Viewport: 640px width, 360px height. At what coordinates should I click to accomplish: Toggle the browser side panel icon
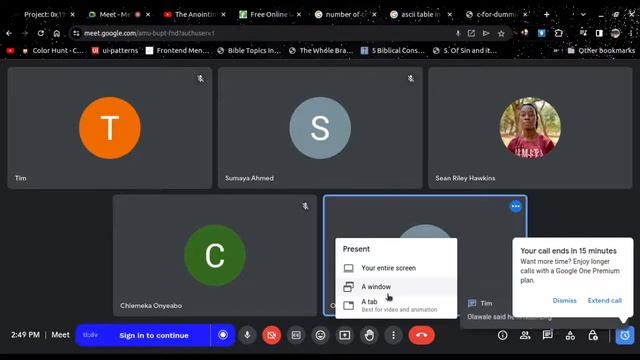click(599, 33)
